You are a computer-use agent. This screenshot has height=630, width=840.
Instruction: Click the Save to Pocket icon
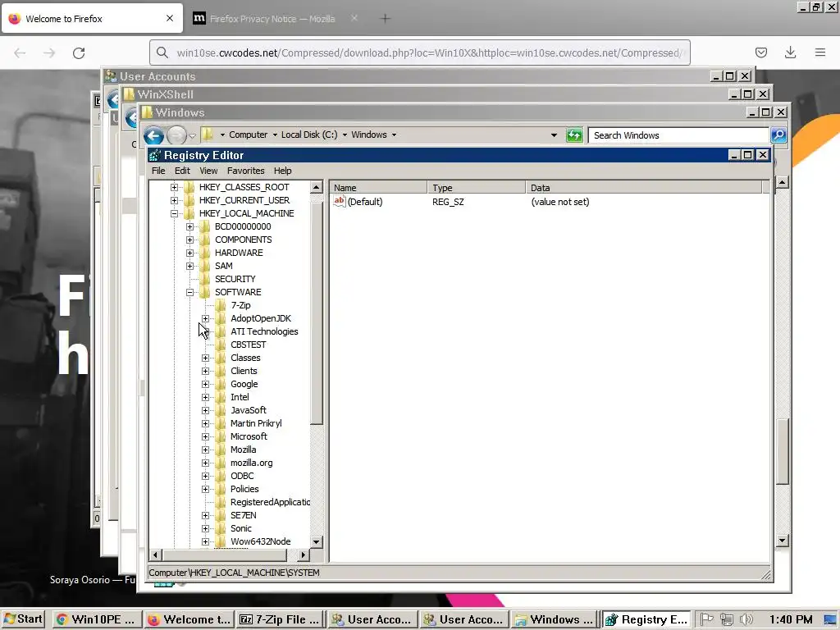760,52
